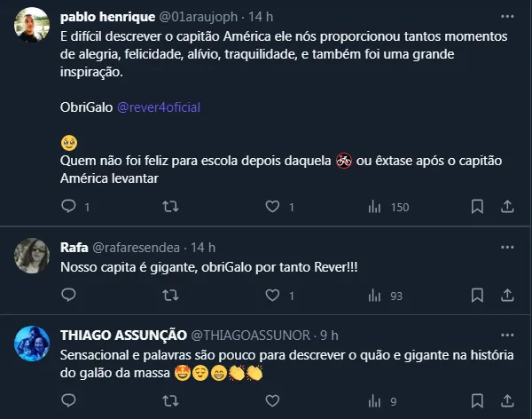Viewport: 532px width, 419px height.
Task: Like Rafa's tweet
Action: click(x=274, y=296)
